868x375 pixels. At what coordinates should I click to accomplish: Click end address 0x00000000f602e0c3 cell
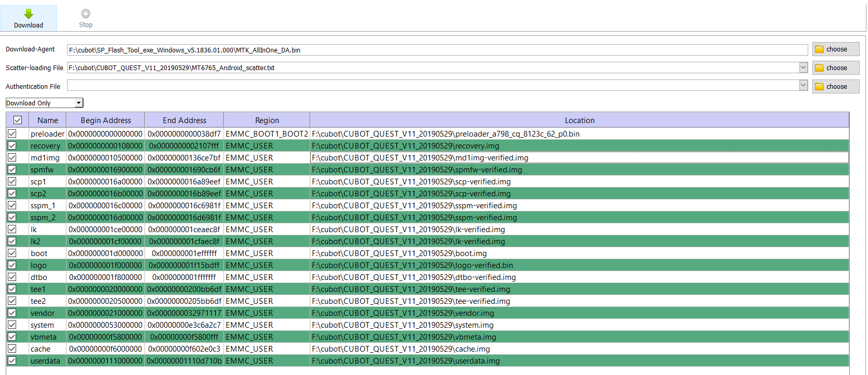(185, 349)
